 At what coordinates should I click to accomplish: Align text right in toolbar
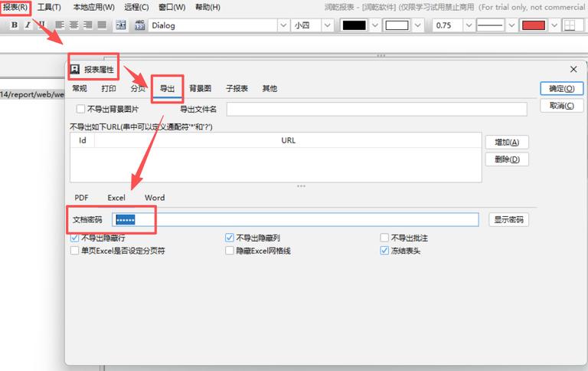(x=88, y=25)
